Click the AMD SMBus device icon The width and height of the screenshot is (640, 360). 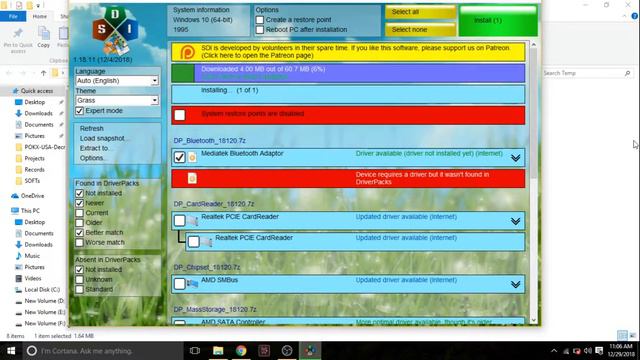tap(192, 284)
